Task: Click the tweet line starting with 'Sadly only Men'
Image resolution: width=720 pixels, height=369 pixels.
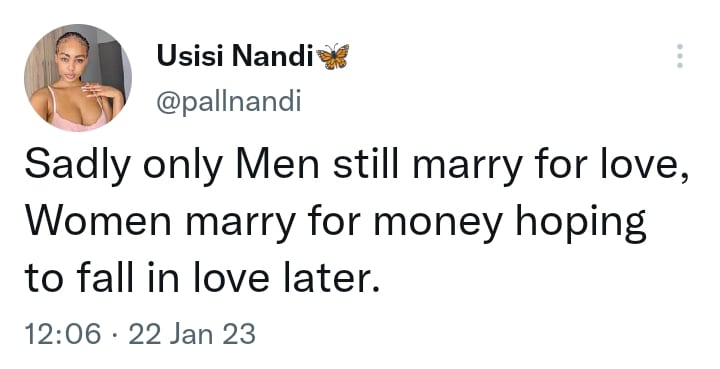Action: (x=357, y=166)
